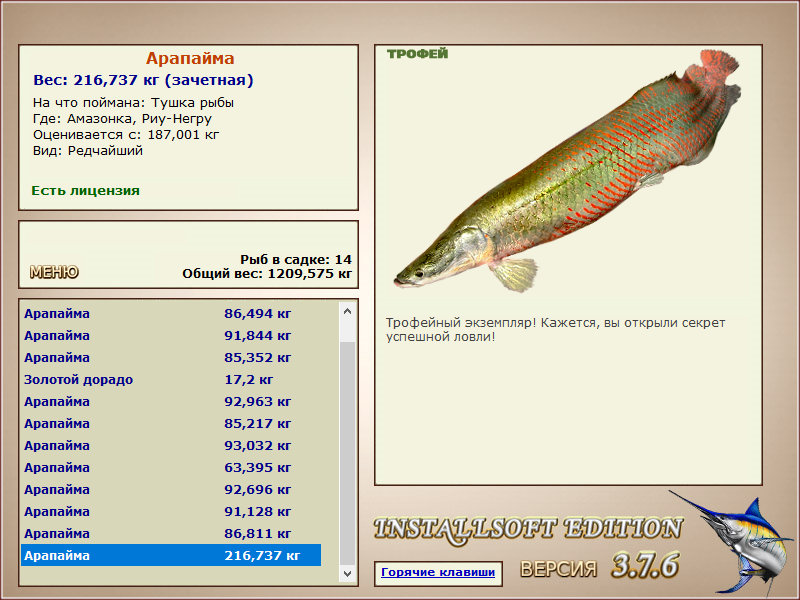The height and width of the screenshot is (600, 800).
Task: Select the highlighted Арапайма 216,737 кг row
Action: click(x=171, y=555)
